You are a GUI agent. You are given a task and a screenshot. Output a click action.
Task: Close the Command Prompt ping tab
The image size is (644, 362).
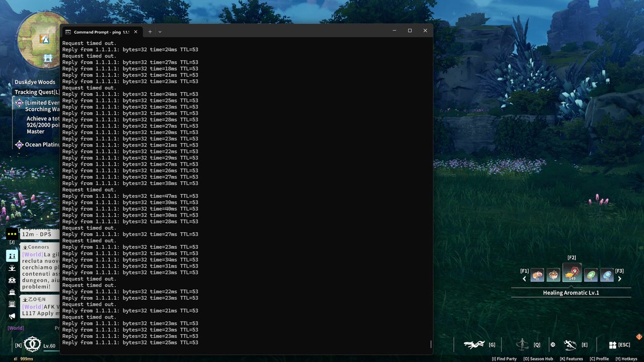point(135,32)
